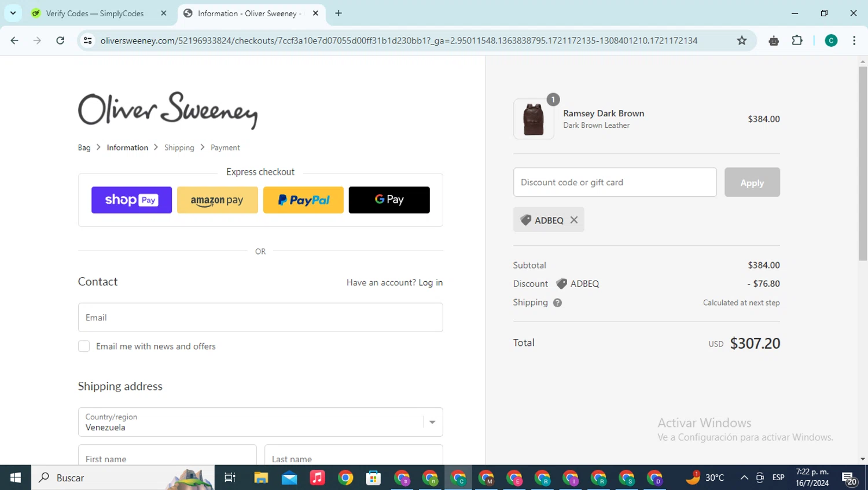
Task: Open File Explorer from the taskbar
Action: point(261,477)
